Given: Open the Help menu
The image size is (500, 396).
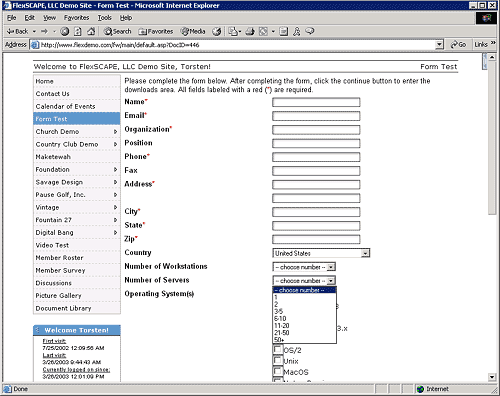Looking at the screenshot, I should [126, 18].
